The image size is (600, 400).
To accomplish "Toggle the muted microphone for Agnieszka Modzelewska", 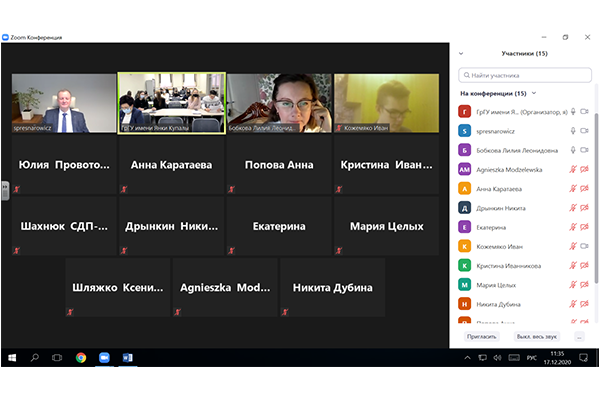I will [x=573, y=170].
